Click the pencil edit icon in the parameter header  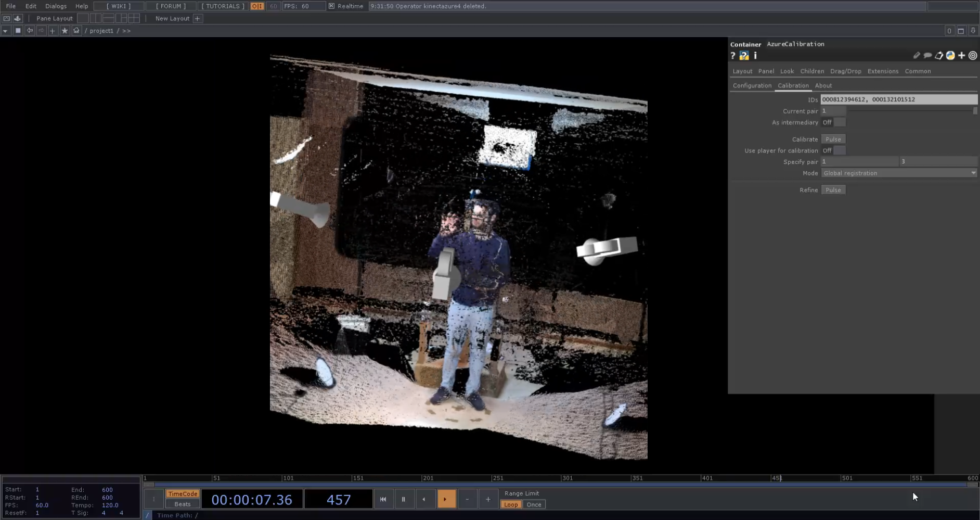tap(917, 56)
